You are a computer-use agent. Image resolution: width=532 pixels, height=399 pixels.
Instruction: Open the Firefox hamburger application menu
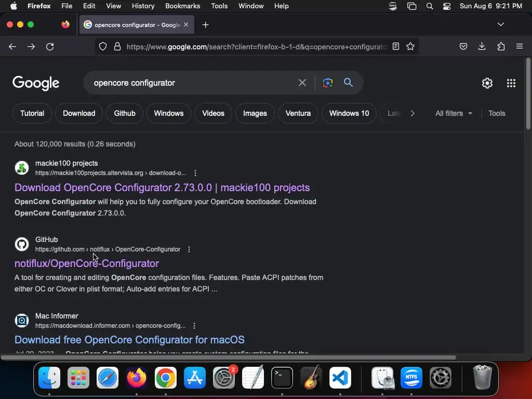(x=520, y=46)
